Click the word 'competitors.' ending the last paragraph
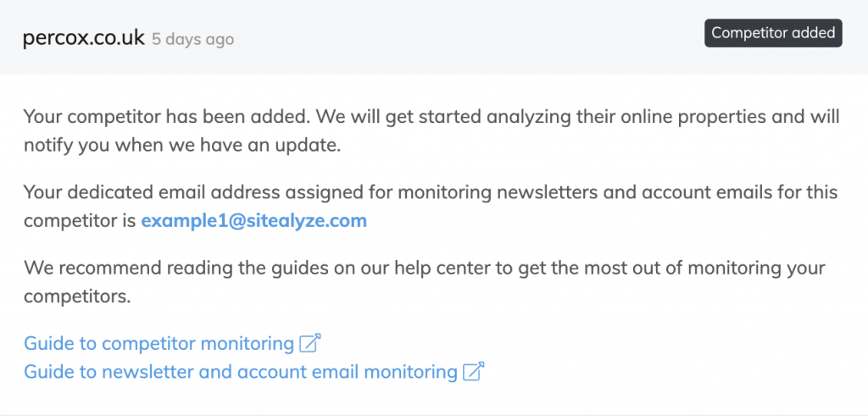This screenshot has width=868, height=416. [x=77, y=297]
